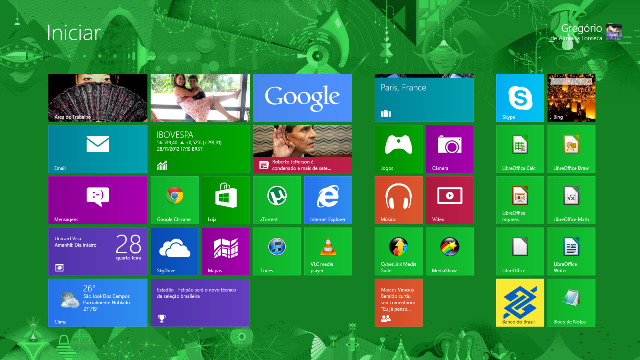Open the SkyDrive tile
Viewport: 640px width, 360px height.
click(175, 251)
